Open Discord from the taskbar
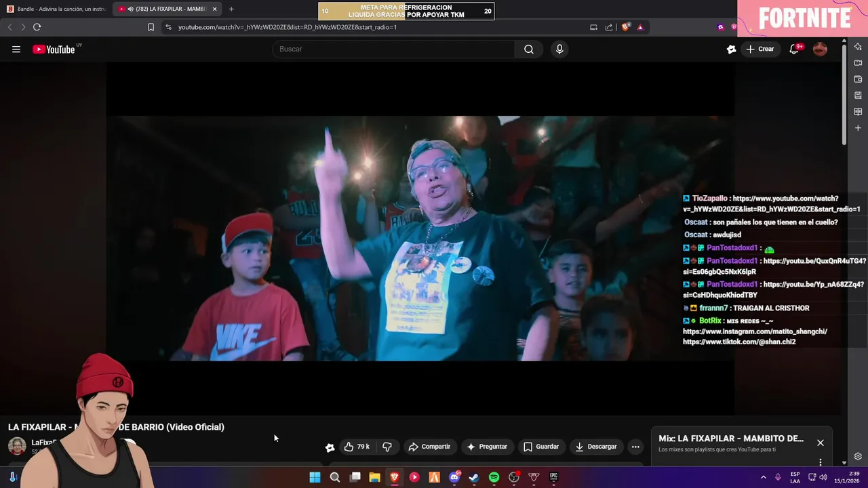 (454, 477)
